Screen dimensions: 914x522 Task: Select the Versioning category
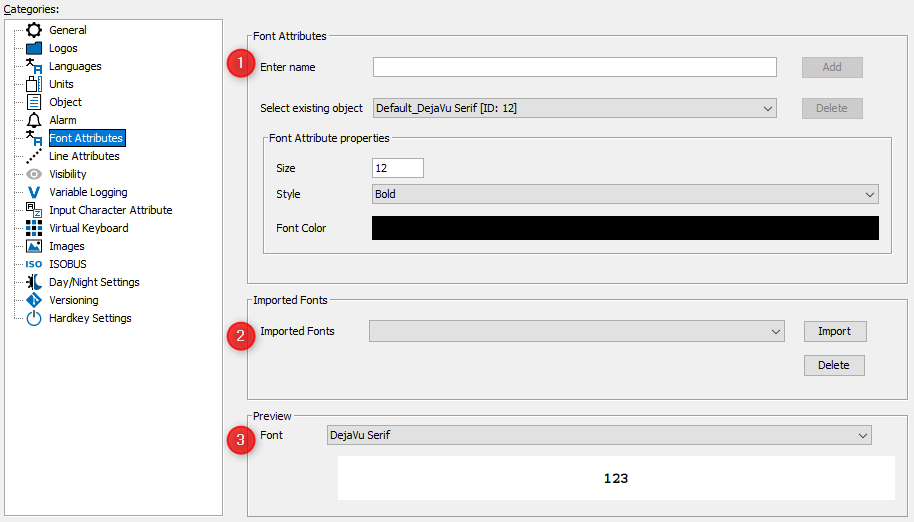click(x=74, y=300)
